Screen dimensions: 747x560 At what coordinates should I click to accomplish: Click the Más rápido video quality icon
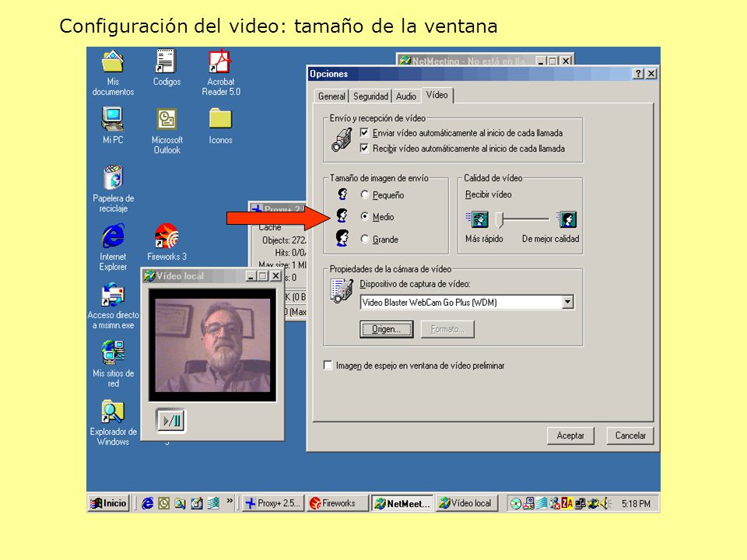[x=478, y=219]
